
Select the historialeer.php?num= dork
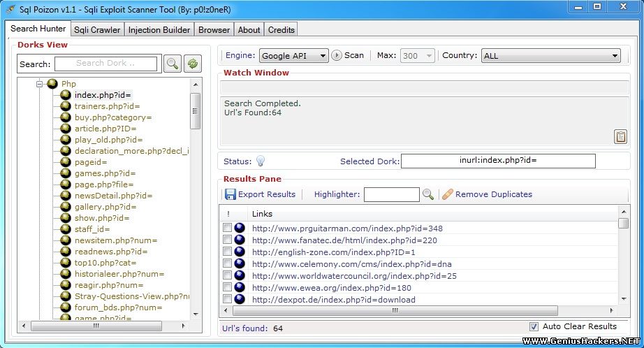(119, 274)
